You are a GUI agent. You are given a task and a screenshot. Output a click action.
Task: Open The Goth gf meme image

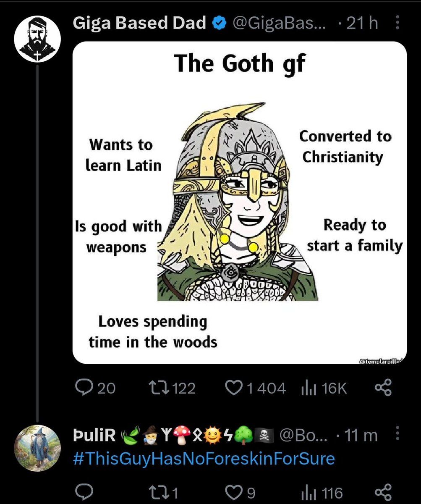tap(239, 202)
